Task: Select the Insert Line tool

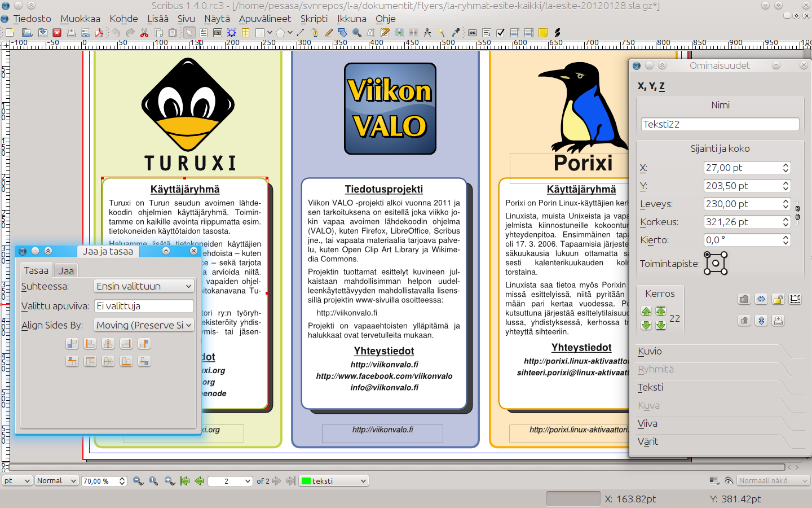Action: pyautogui.click(x=301, y=33)
